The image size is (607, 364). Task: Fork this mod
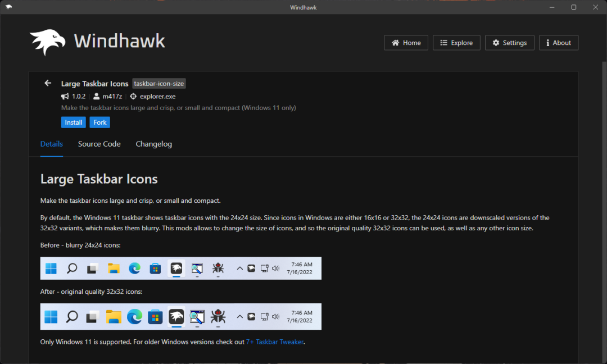point(100,122)
